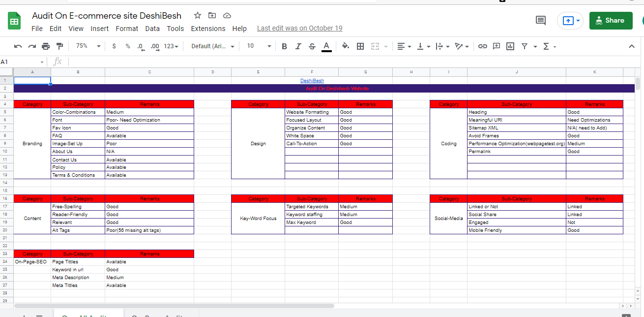Insert chart icon

click(510, 46)
